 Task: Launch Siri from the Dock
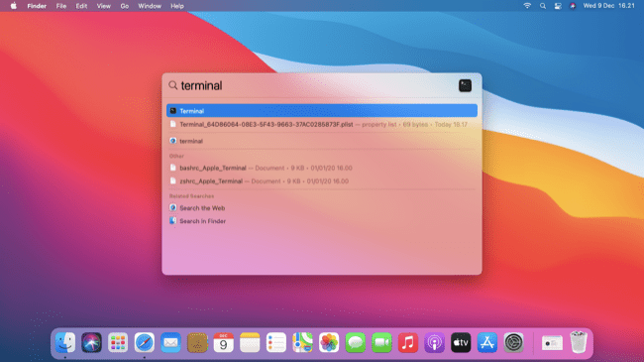click(91, 342)
